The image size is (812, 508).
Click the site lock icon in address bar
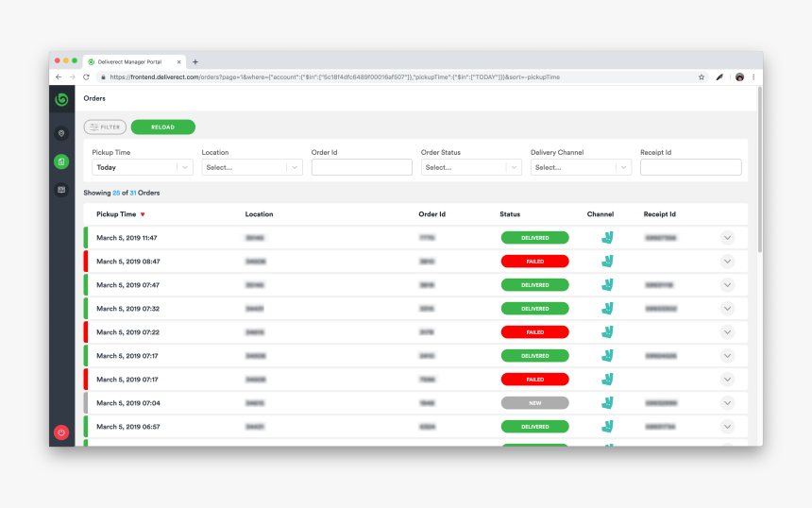click(x=103, y=77)
